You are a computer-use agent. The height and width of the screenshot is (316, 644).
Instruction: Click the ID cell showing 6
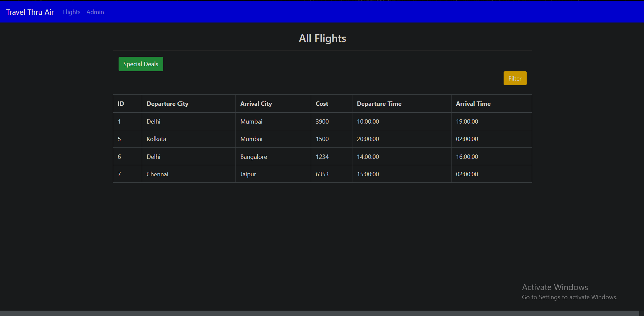point(127,156)
